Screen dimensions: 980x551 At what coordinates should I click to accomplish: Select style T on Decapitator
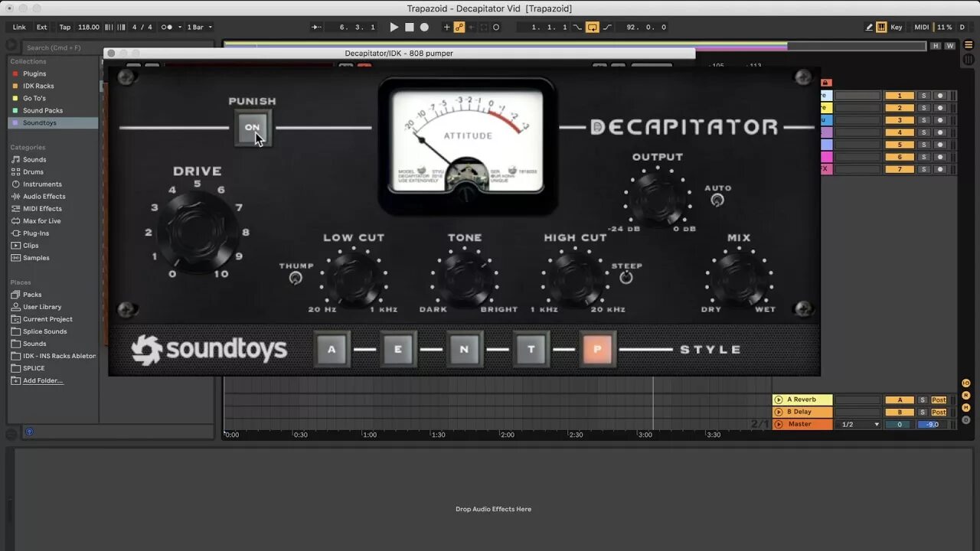coord(531,350)
